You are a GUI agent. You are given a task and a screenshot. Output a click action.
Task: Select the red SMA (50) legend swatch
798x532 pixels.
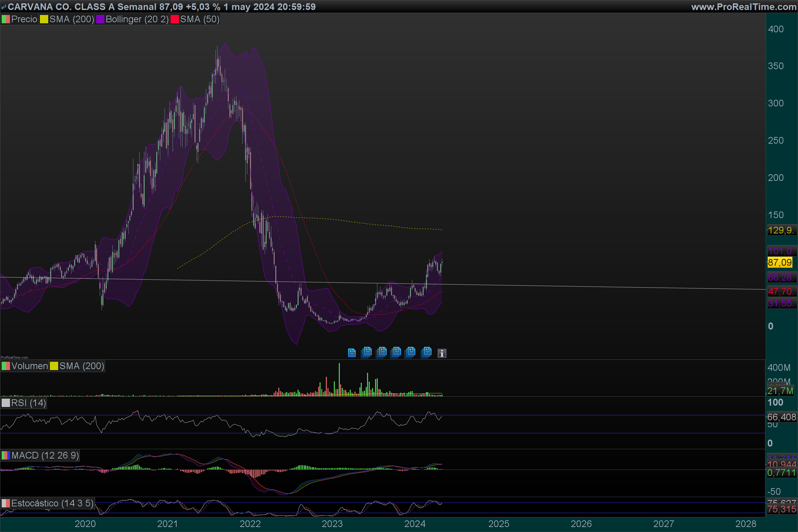[175, 19]
